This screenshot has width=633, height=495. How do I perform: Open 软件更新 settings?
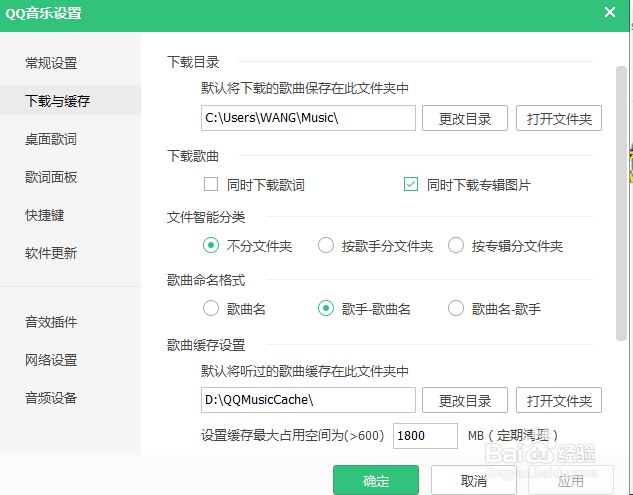point(51,253)
